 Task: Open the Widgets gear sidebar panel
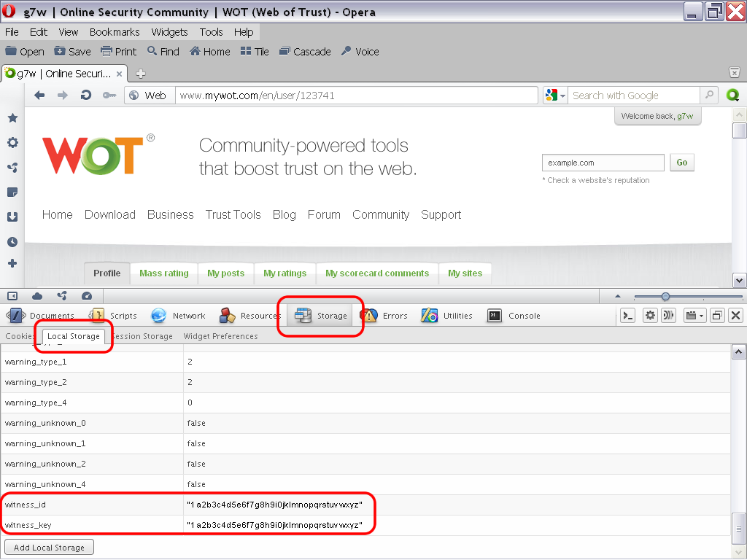tap(13, 142)
